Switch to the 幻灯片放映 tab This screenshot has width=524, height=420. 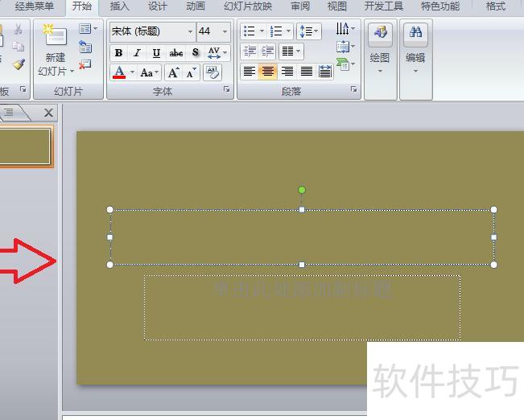(x=248, y=6)
